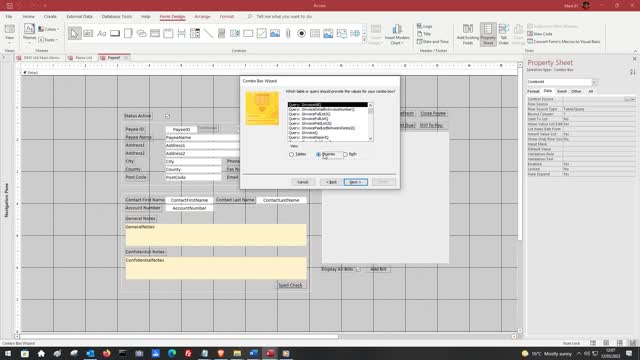Select the Button control icon
Viewport: 640px width, 360px height.
click(115, 33)
